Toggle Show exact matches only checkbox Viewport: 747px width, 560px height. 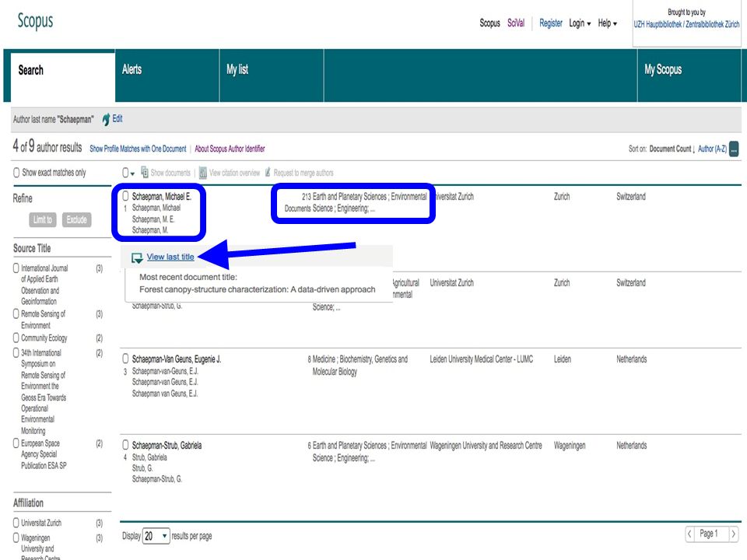[16, 173]
